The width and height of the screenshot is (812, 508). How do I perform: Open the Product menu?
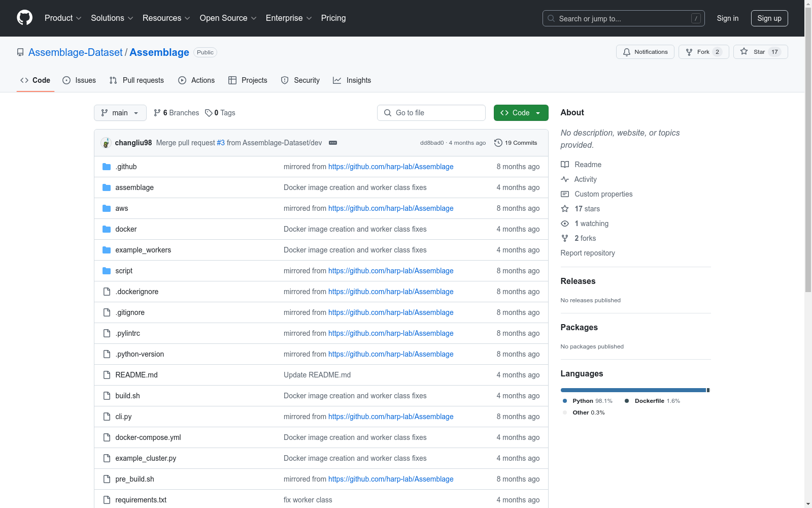click(x=63, y=18)
